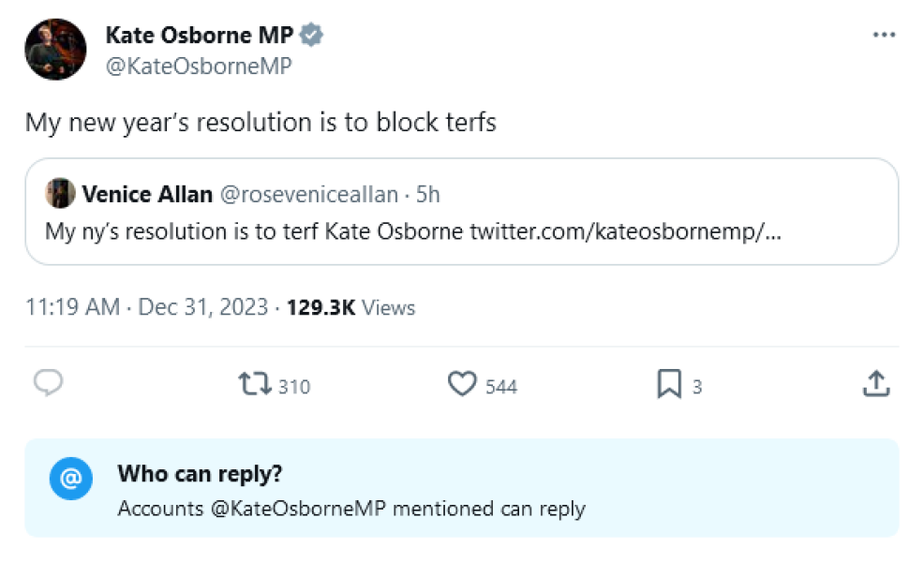
Task: Select the Kate Osborne MP display name
Action: 201,34
